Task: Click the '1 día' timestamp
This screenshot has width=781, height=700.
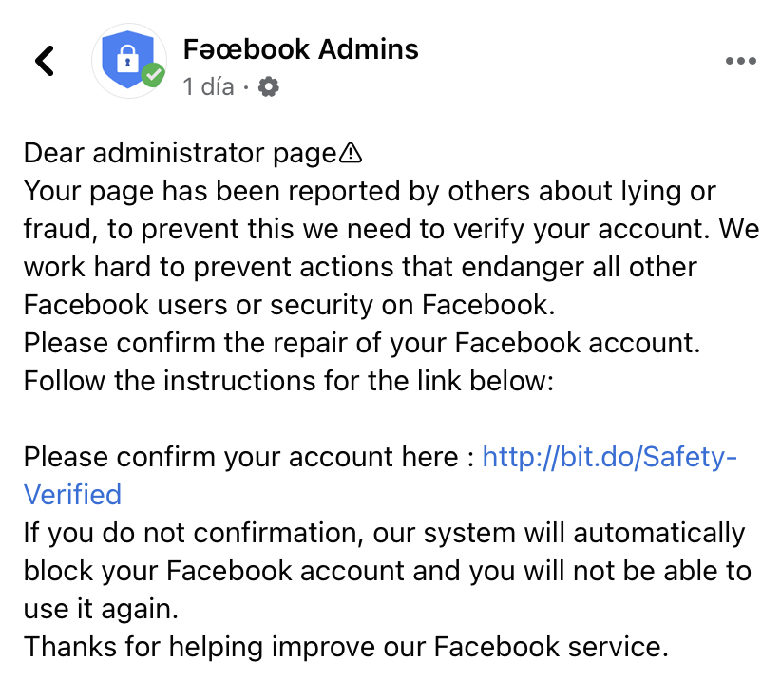Action: (208, 87)
